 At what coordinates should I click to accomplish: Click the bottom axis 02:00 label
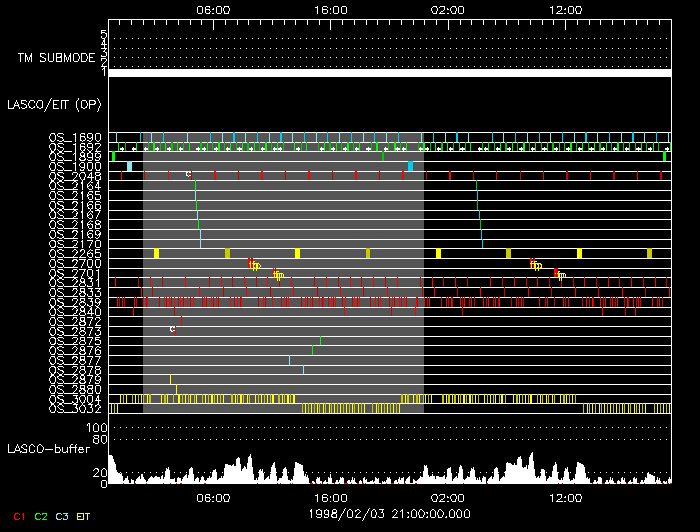tap(448, 498)
